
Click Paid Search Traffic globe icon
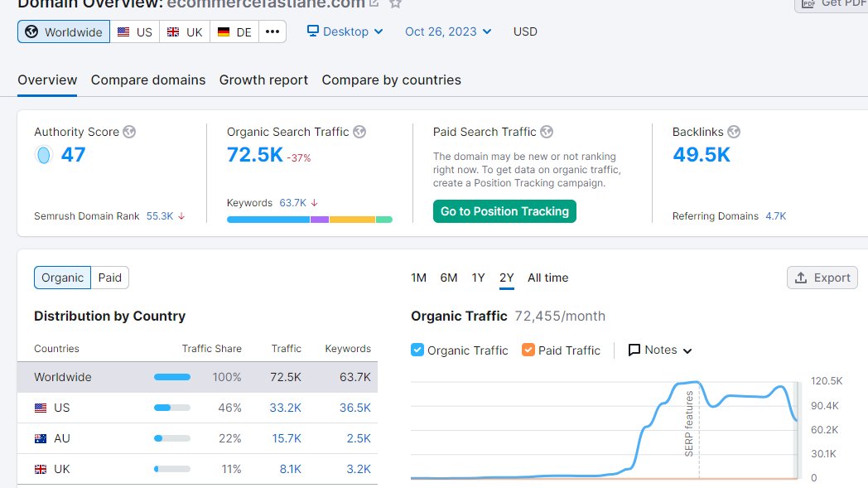547,132
